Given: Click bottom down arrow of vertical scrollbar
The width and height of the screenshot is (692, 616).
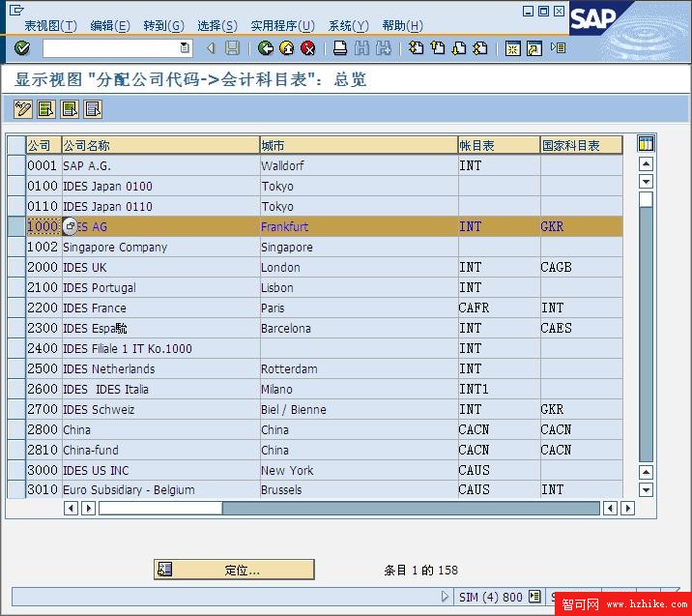Looking at the screenshot, I should tap(646, 489).
